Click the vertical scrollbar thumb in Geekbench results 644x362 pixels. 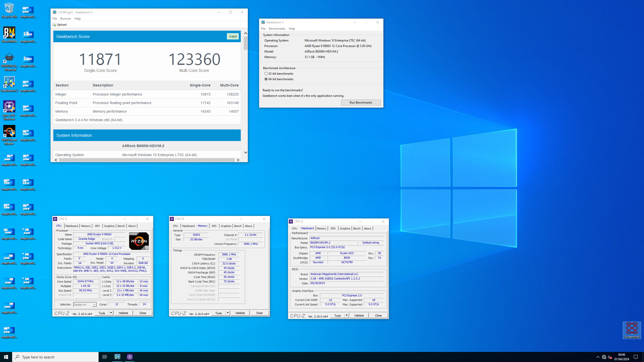(x=246, y=43)
